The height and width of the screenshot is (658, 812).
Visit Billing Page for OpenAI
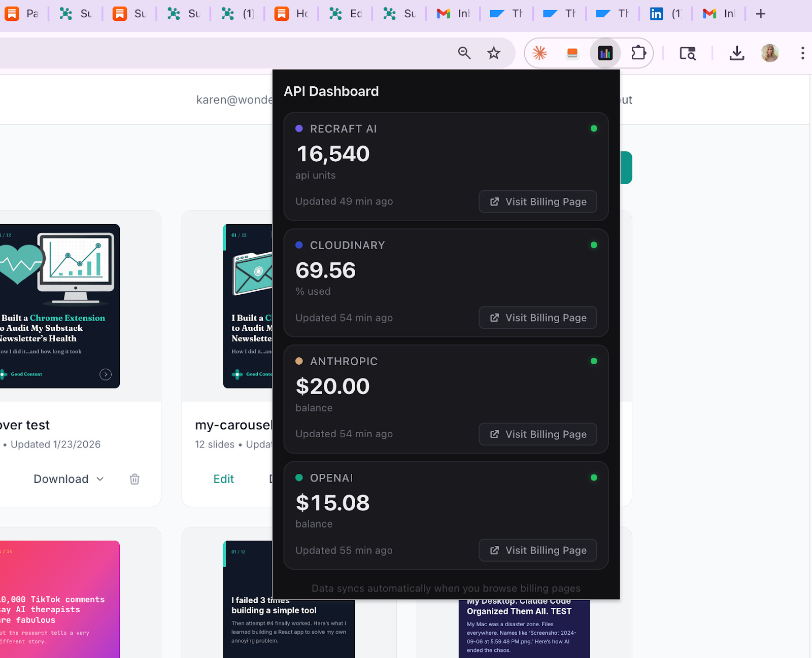click(x=537, y=550)
